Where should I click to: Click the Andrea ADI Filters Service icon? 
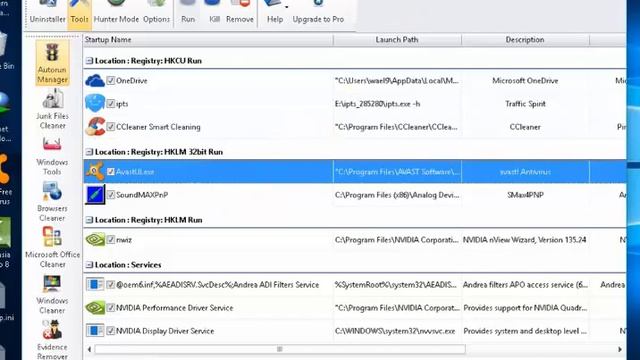(95, 284)
